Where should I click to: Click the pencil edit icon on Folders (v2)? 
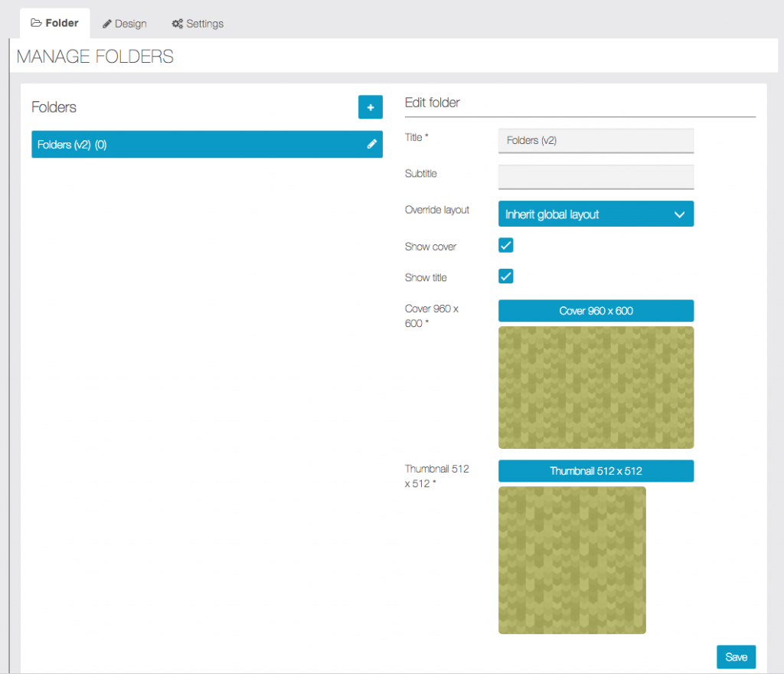pyautogui.click(x=372, y=144)
